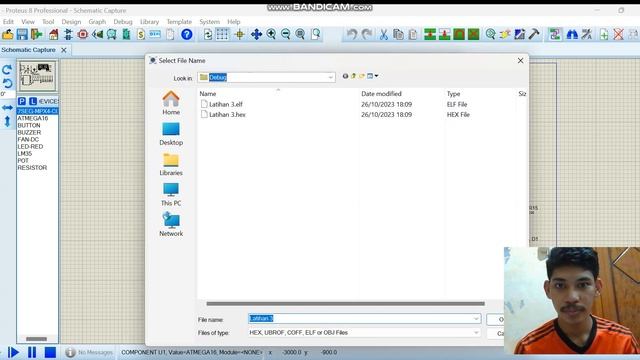Toggle the false origin icon
This screenshot has width=640, height=360.
pyautogui.click(x=240, y=35)
